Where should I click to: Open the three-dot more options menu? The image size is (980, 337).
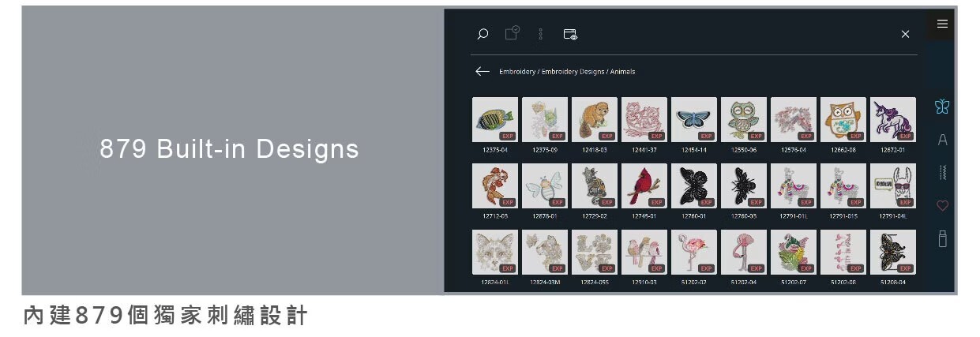point(541,34)
